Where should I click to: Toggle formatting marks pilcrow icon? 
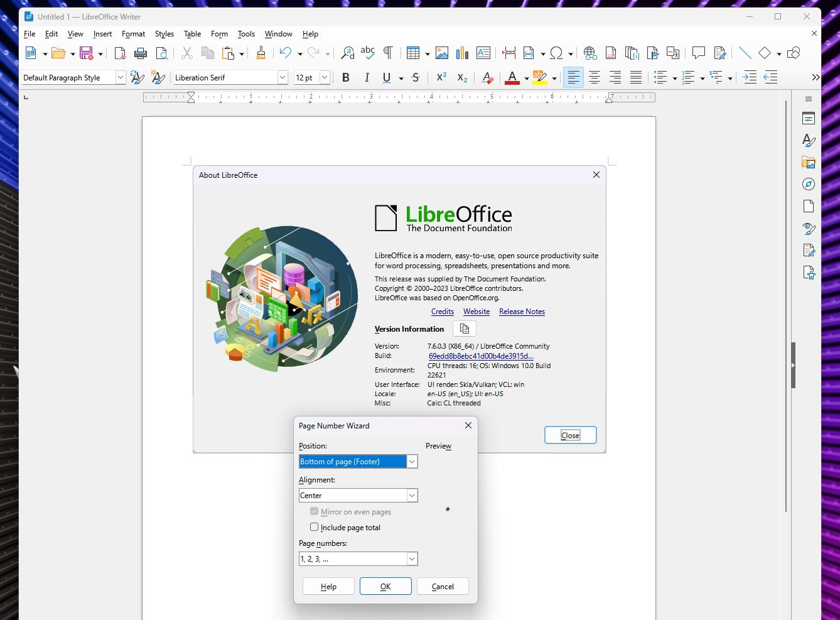pos(388,53)
